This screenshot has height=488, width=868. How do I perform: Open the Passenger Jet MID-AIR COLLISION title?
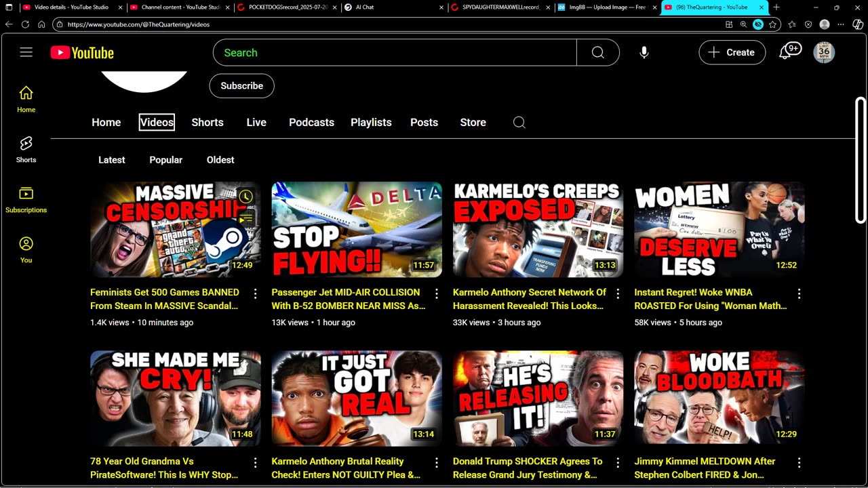pos(349,299)
